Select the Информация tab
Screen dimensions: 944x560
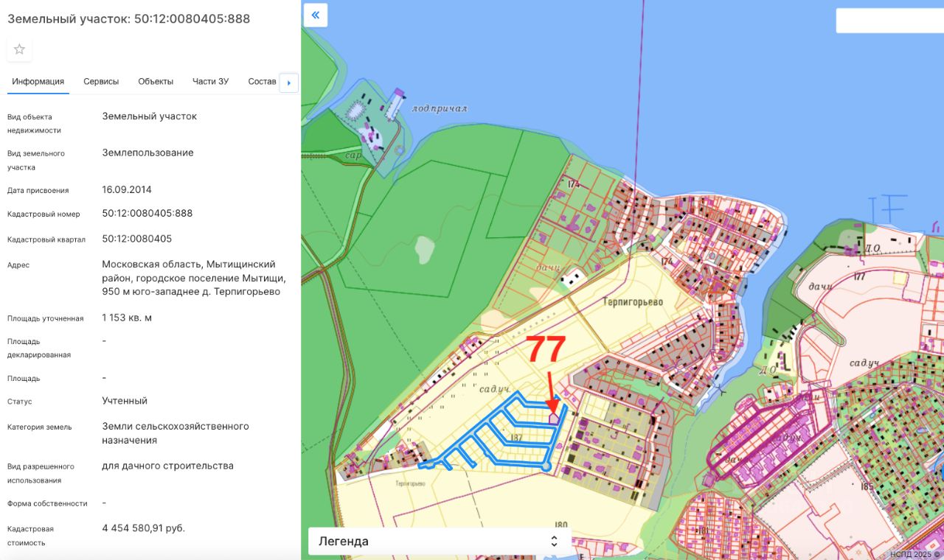38,82
